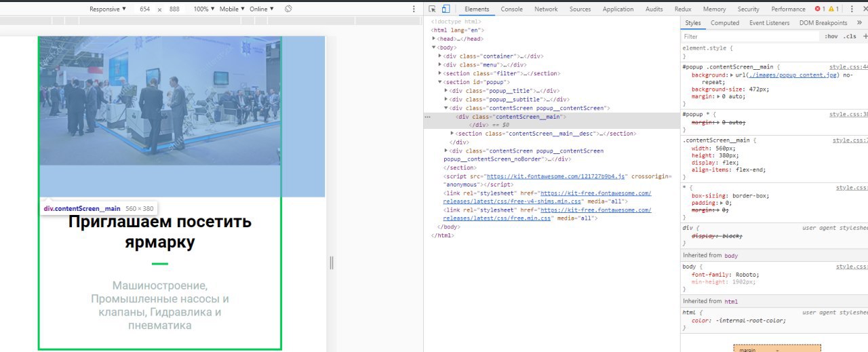868x352 pixels.
Task: Switch to the Network tab
Action: pos(546,9)
